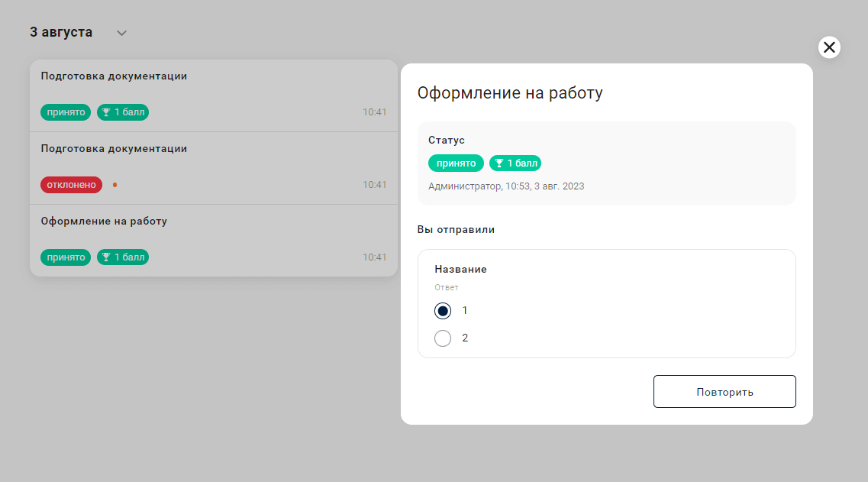Click принято badge in dialog status panel
The image size is (868, 482).
(456, 163)
